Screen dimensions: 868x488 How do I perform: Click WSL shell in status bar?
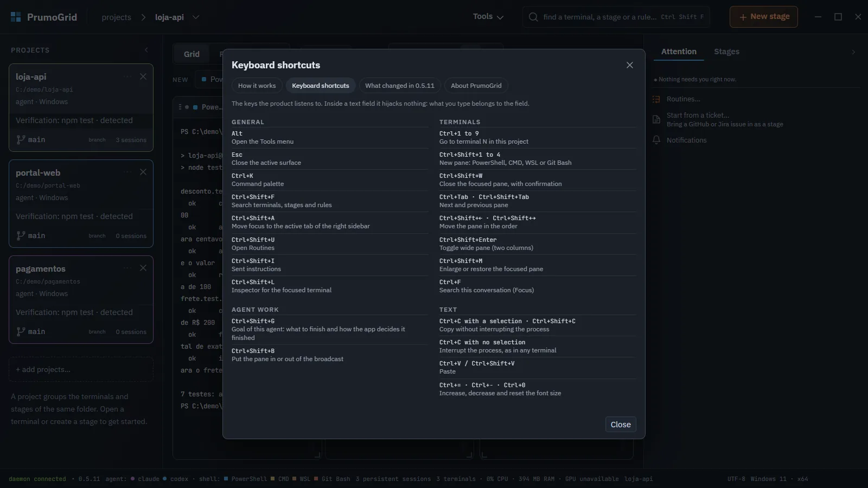301,479
